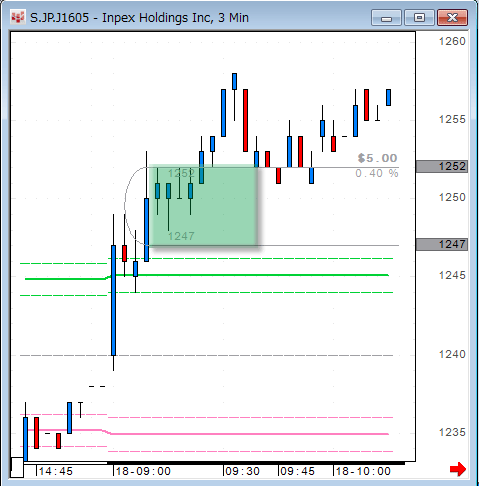Click the 0.40 % range label
Image resolution: width=479 pixels, height=486 pixels.
(x=377, y=173)
